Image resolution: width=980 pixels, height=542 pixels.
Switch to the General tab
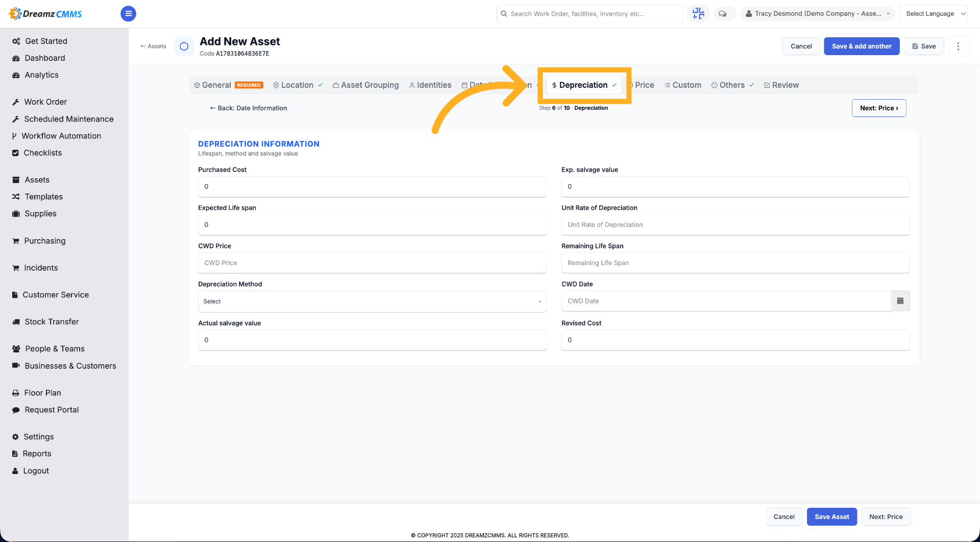[x=228, y=85]
